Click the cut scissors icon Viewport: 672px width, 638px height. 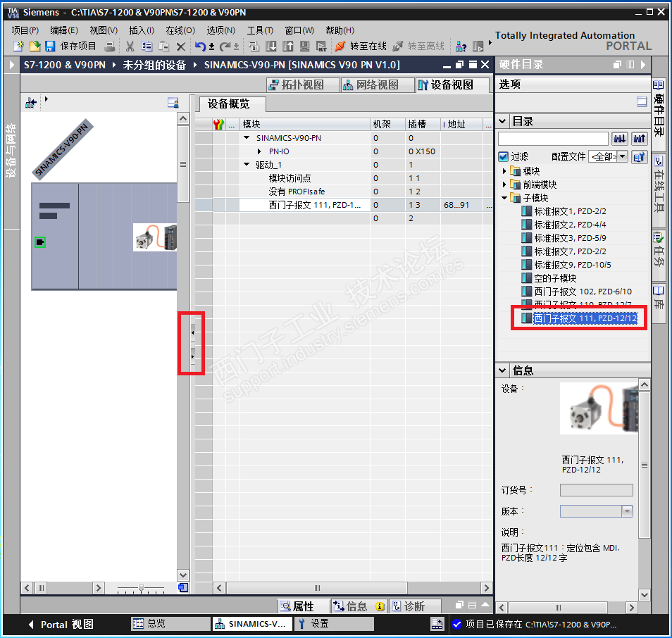click(x=130, y=46)
